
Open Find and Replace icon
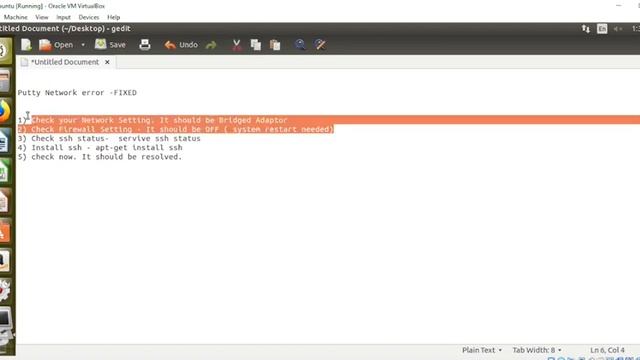click(x=320, y=44)
